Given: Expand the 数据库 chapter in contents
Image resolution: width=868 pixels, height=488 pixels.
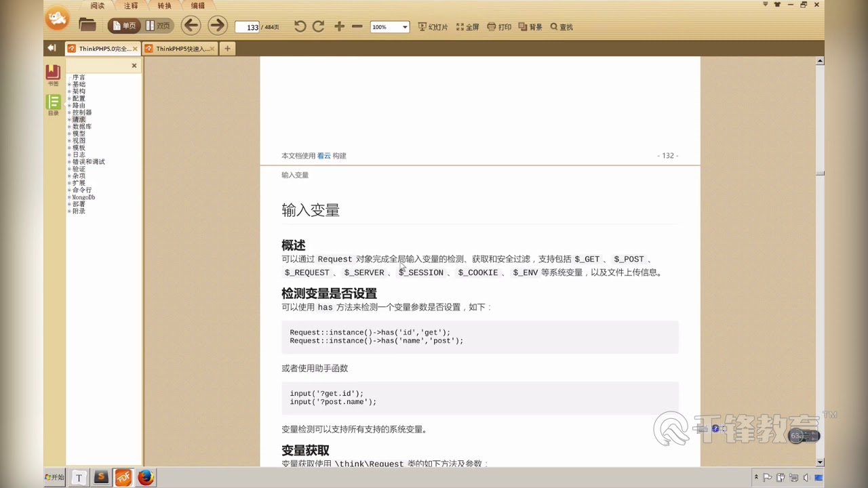Looking at the screenshot, I should (69, 127).
